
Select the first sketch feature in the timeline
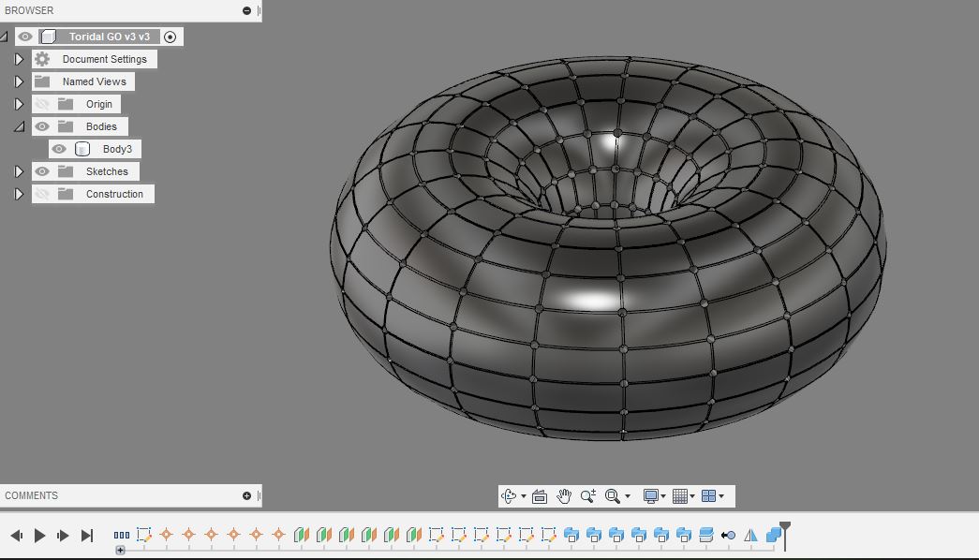tap(143, 535)
